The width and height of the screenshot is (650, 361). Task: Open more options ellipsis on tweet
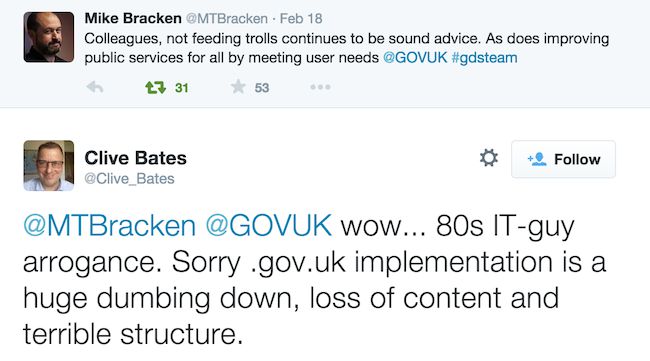coord(320,87)
